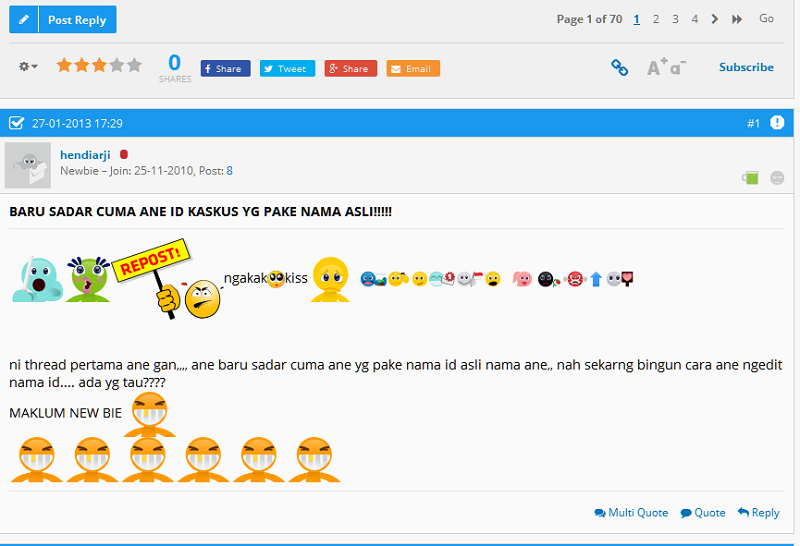Image resolution: width=800 pixels, height=546 pixels.
Task: Click the pink elephant emoticon
Action: tap(522, 279)
